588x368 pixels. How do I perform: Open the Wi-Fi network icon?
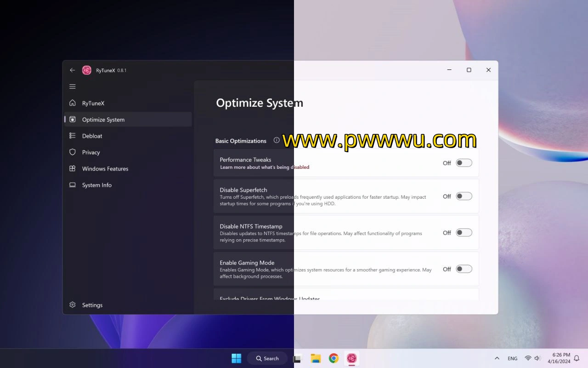pyautogui.click(x=528, y=358)
